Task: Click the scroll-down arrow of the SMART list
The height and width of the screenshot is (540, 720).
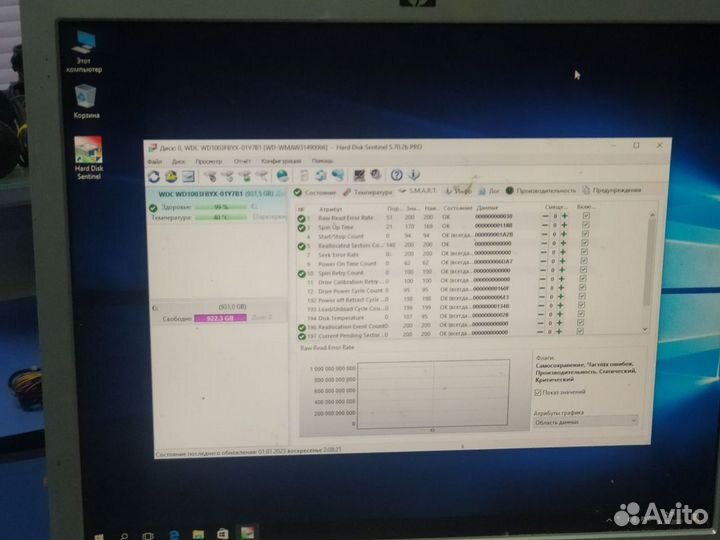Action: pyautogui.click(x=645, y=329)
